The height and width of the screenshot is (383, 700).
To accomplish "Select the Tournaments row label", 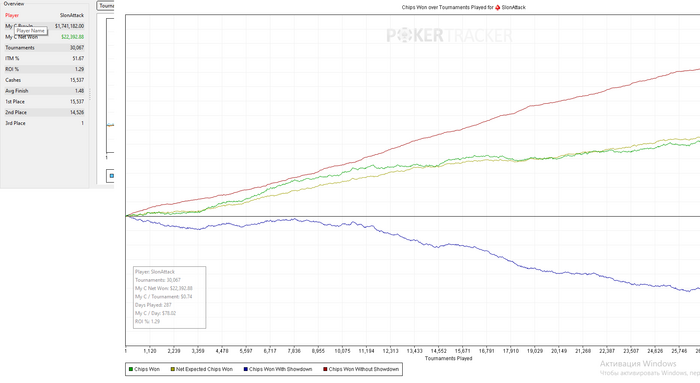I will (20, 48).
